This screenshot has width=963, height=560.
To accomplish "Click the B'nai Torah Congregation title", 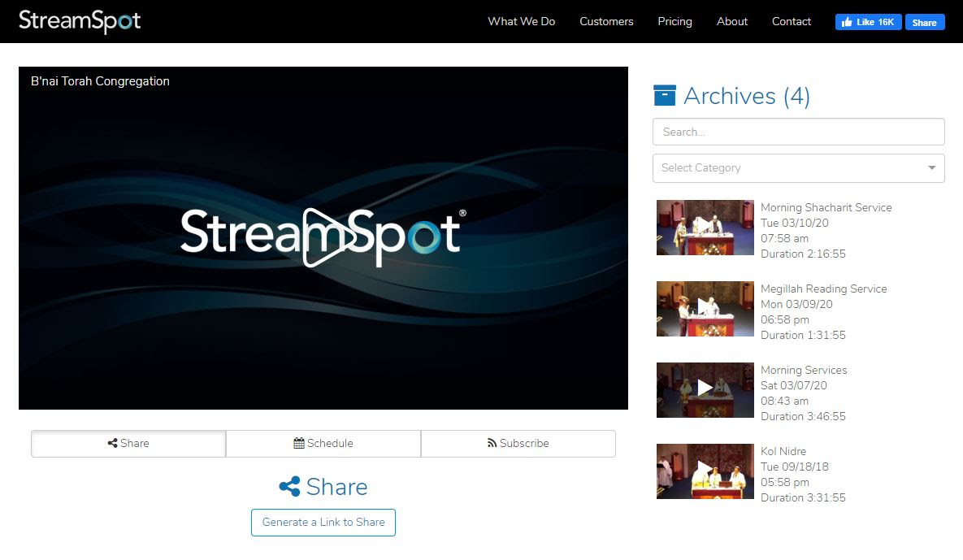I will tap(100, 81).
